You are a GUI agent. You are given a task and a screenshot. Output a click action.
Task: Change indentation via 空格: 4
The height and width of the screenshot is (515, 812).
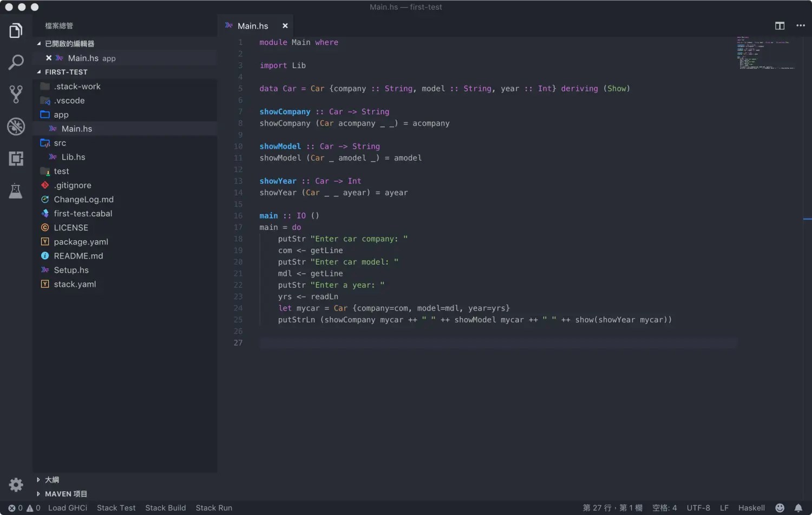(664, 508)
